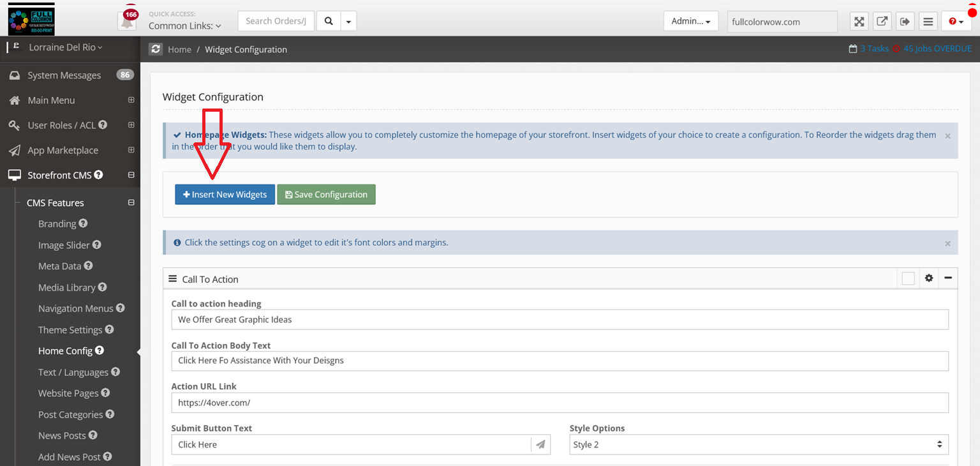Click the fullscreen expand arrows icon
The image size is (980, 466).
(859, 22)
